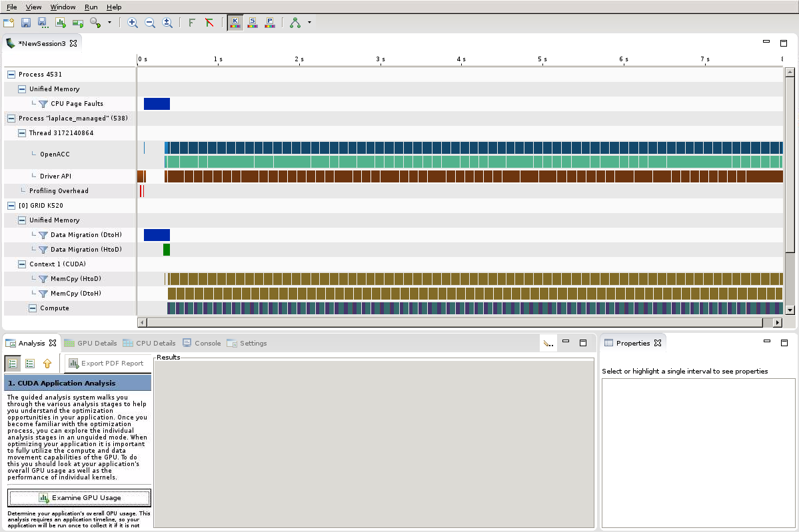799x532 pixels.
Task: Click the kernel (K) view icon
Action: coord(235,23)
